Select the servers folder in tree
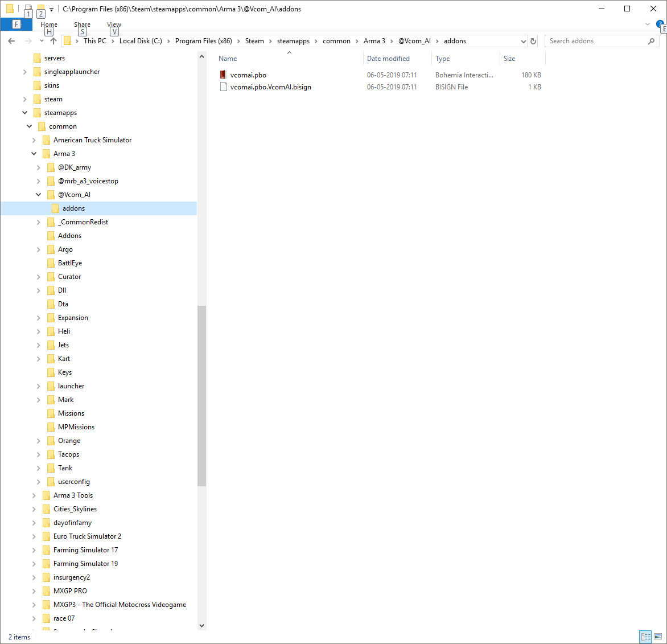 (x=55, y=58)
